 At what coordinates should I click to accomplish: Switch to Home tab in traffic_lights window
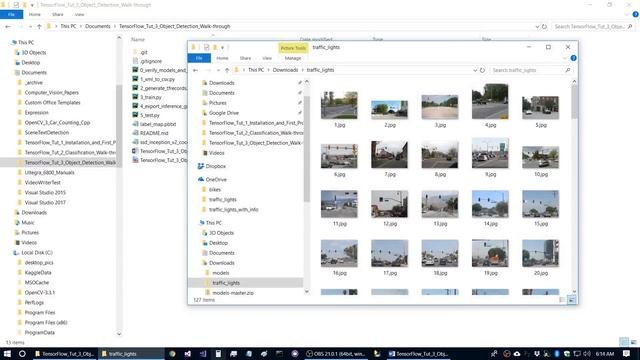(x=222, y=58)
